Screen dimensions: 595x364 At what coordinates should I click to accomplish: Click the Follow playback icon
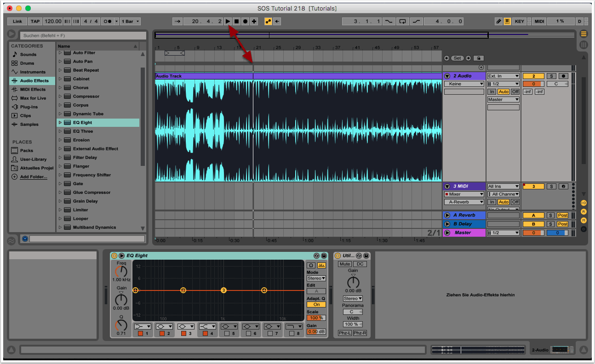(x=177, y=22)
